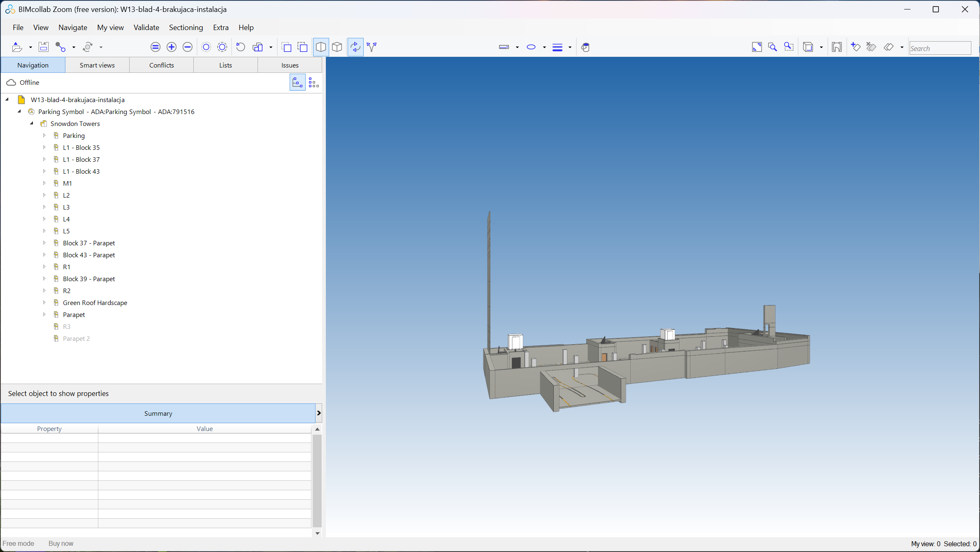Collapse the Snowdon Towers building node
This screenshot has height=552, width=980.
[32, 123]
